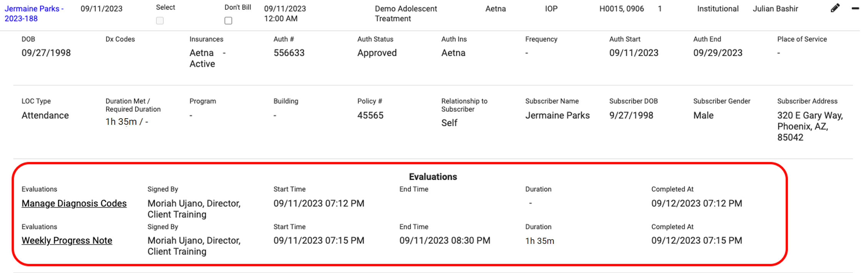The height and width of the screenshot is (273, 868).
Task: Check the Select checkbox
Action: coord(160,21)
